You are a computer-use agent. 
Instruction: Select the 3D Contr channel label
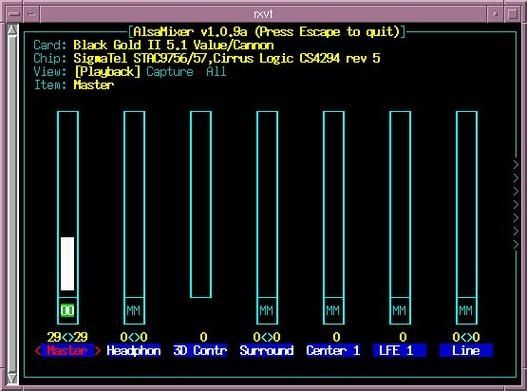200,351
